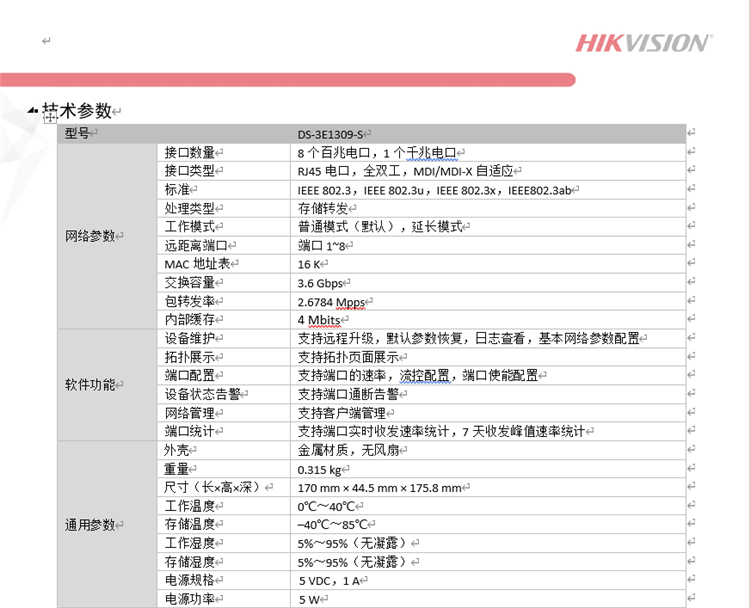Click the 金属材质，无风扇 value cell
The width and height of the screenshot is (750, 608).
[488, 450]
